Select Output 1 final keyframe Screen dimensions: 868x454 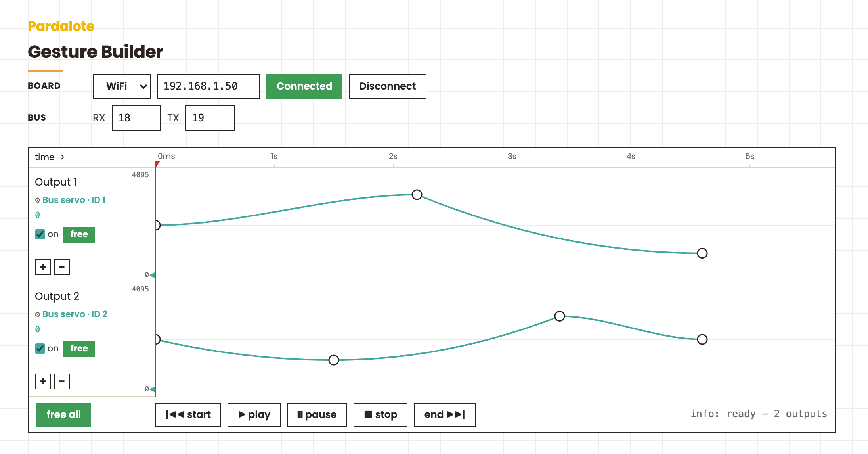[x=702, y=253]
